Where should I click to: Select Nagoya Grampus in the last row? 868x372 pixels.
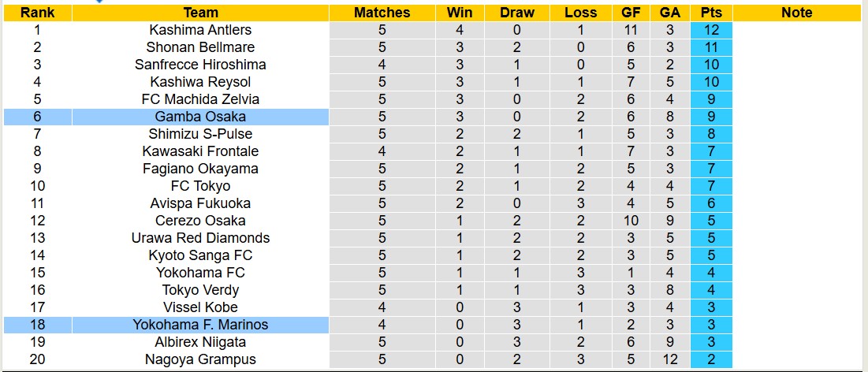pos(200,359)
